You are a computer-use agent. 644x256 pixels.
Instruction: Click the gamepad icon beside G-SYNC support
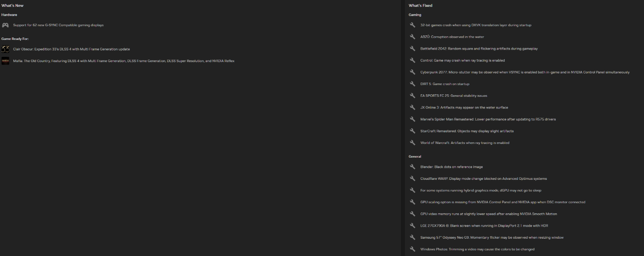coord(5,25)
